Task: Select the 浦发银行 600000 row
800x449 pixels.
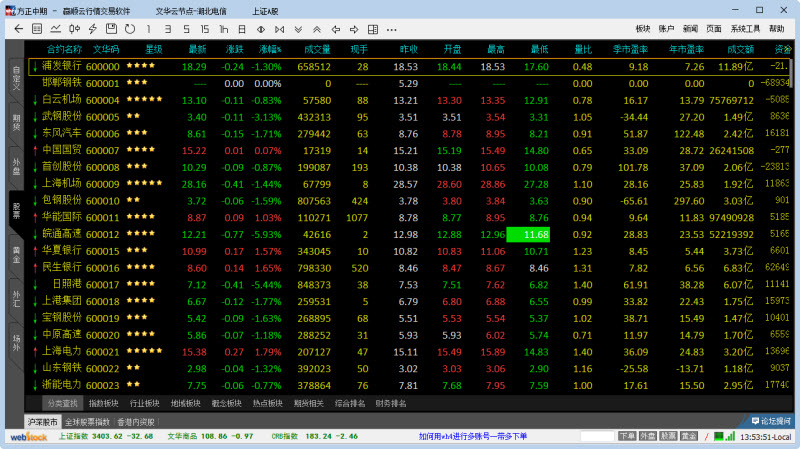Action: (409, 66)
